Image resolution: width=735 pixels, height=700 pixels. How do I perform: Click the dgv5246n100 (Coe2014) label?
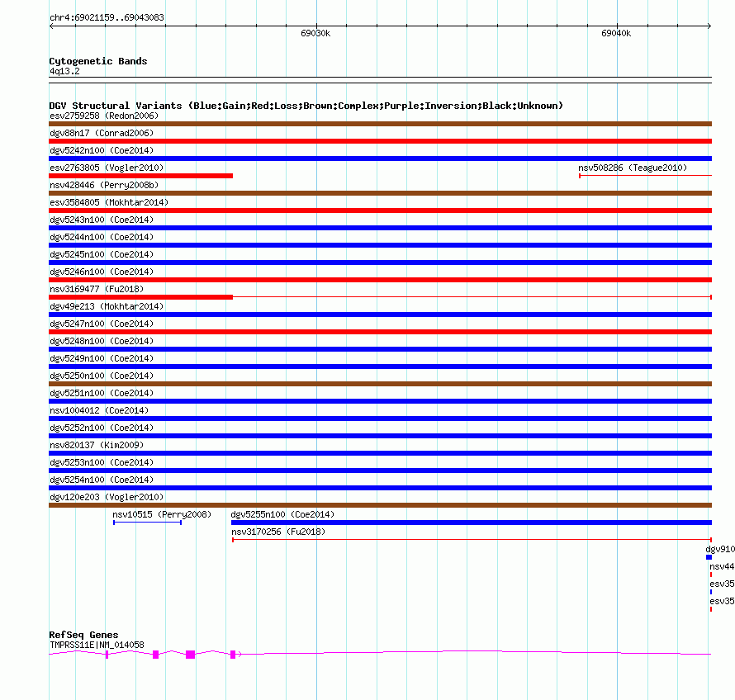click(102, 272)
